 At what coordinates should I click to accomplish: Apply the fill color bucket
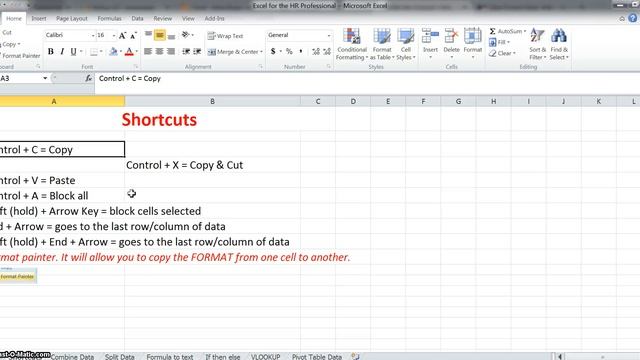tap(113, 52)
